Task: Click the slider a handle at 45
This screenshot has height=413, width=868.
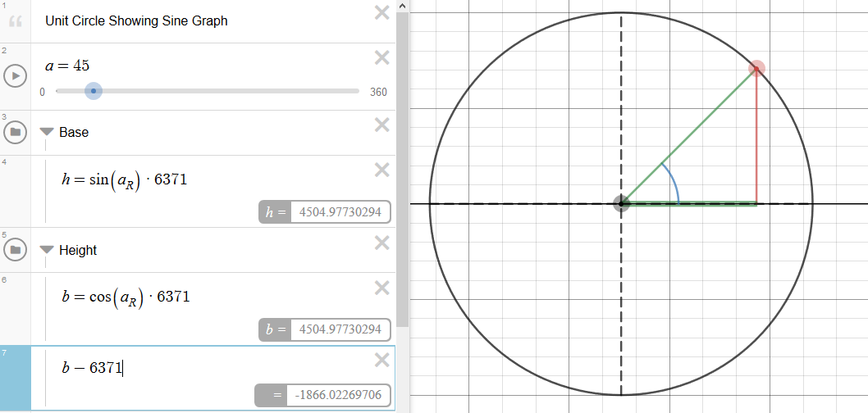Action: pyautogui.click(x=94, y=91)
